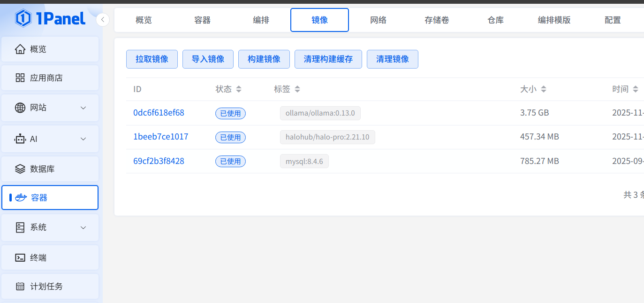Sort the table by 大小 column arrows
This screenshot has height=303, width=644.
point(544,89)
